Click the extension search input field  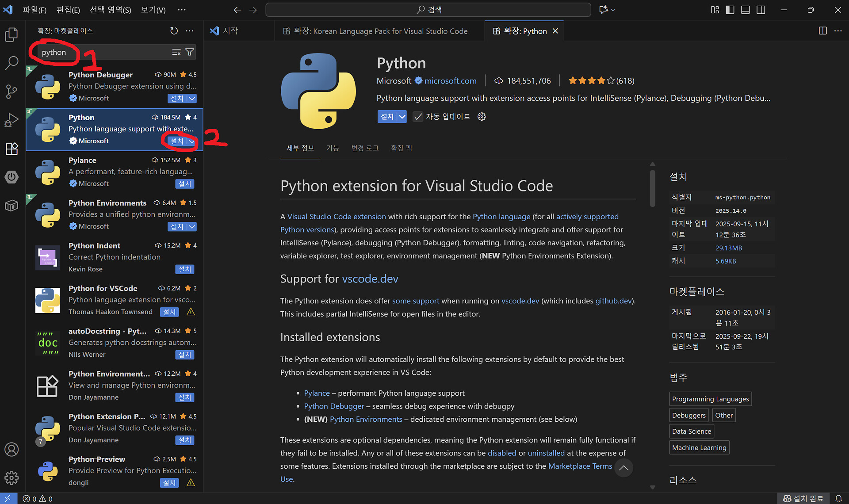(106, 52)
